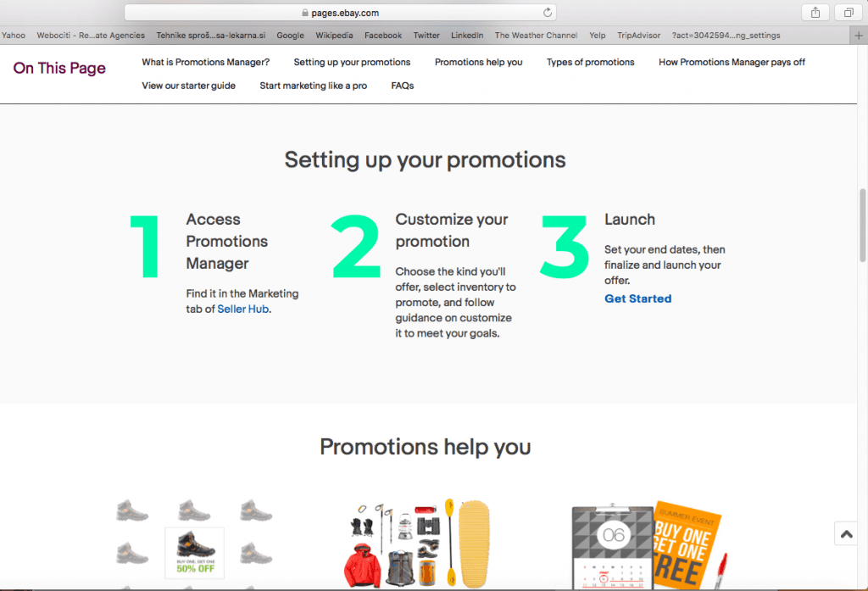The height and width of the screenshot is (591, 868).
Task: Open the Wikipedia bookmark
Action: pyautogui.click(x=334, y=36)
